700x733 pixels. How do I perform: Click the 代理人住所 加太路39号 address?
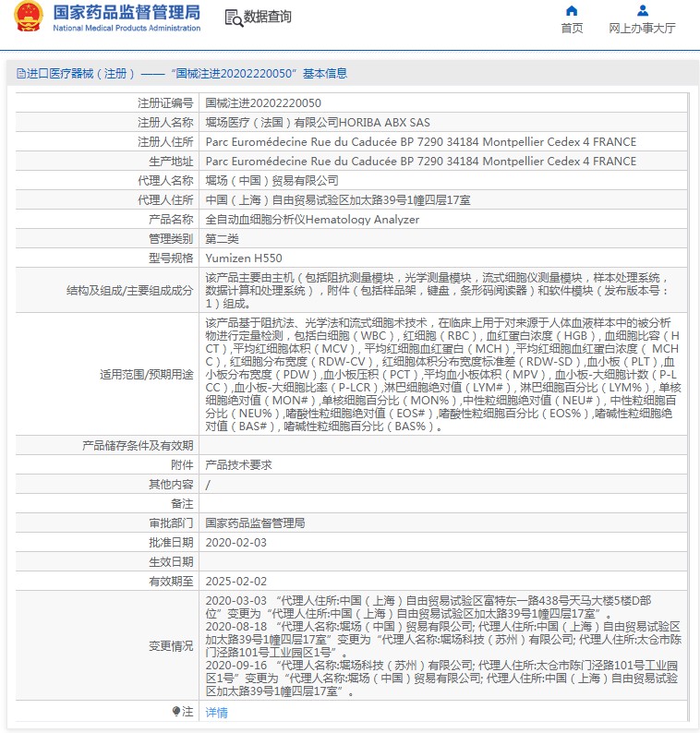(x=338, y=200)
